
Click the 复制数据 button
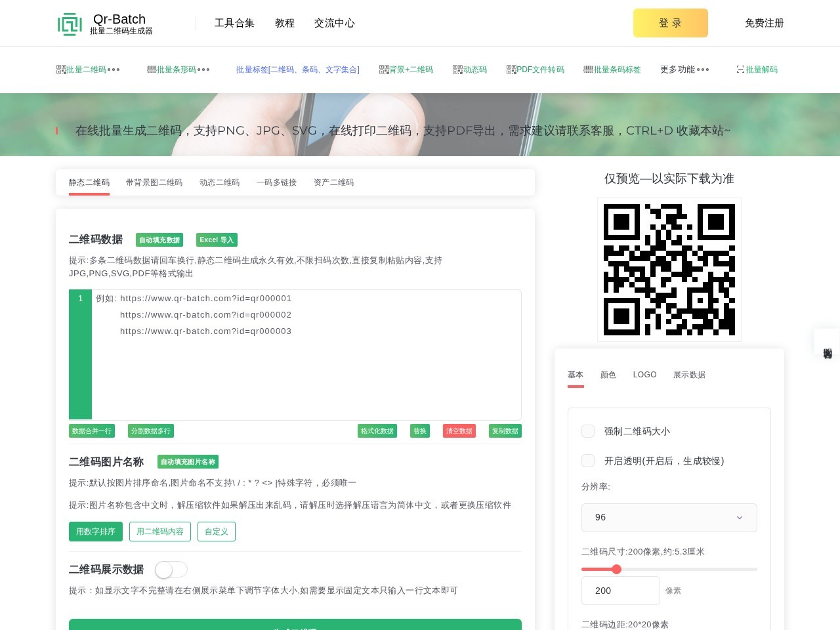click(505, 431)
